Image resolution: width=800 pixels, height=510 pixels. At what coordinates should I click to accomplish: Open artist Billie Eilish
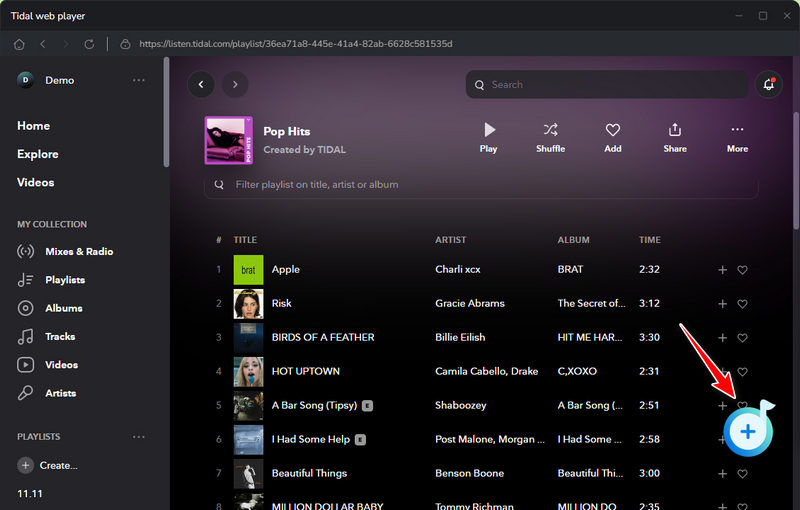pos(460,337)
